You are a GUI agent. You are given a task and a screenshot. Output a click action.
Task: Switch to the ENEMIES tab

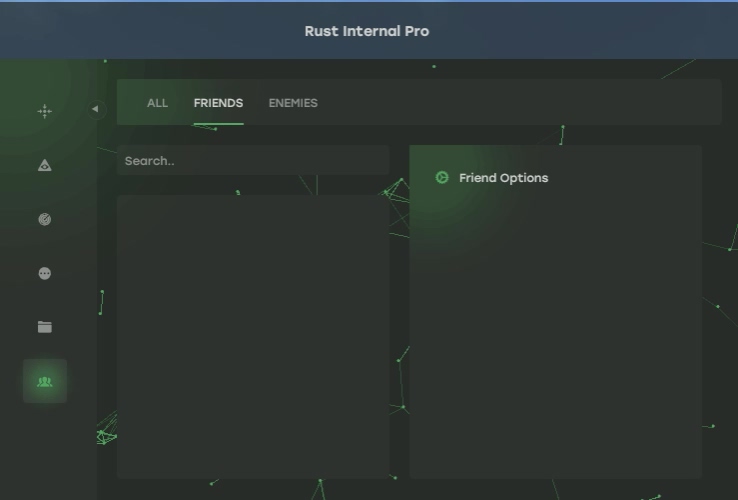point(293,103)
